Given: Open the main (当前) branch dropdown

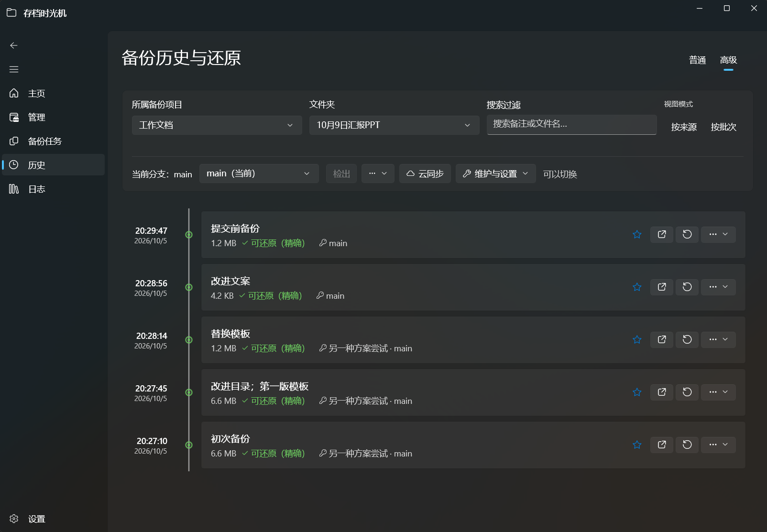Looking at the screenshot, I should coord(259,174).
